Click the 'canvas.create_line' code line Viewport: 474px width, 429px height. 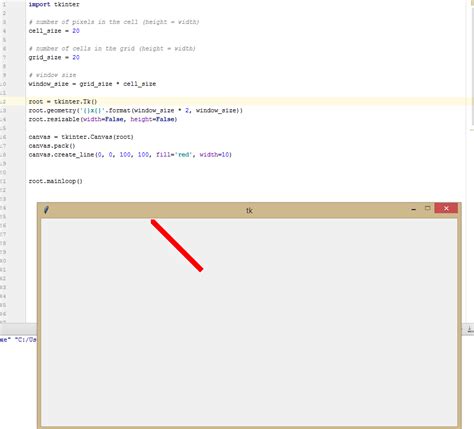click(130, 155)
